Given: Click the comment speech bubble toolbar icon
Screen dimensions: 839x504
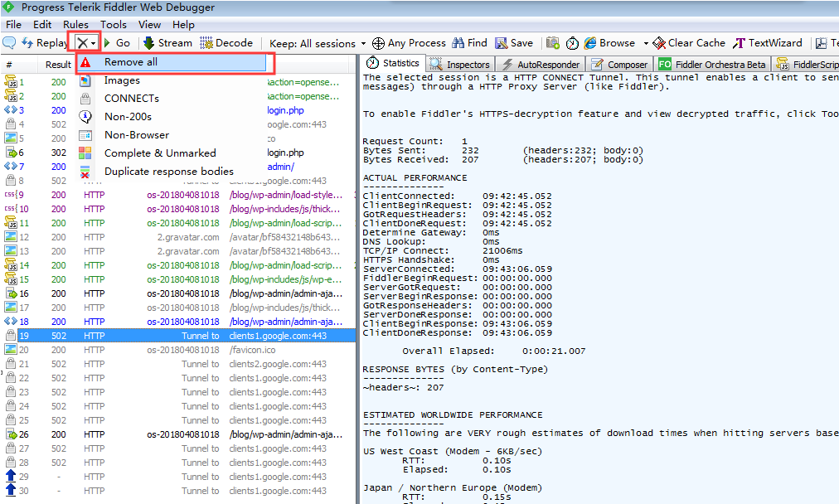Looking at the screenshot, I should pyautogui.click(x=9, y=43).
